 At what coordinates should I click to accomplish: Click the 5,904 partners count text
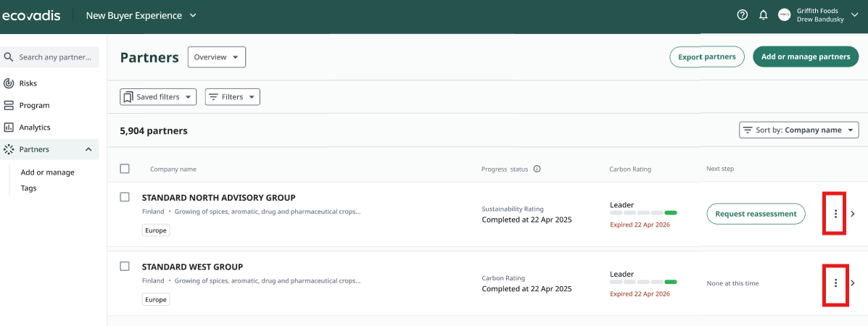[x=153, y=131]
